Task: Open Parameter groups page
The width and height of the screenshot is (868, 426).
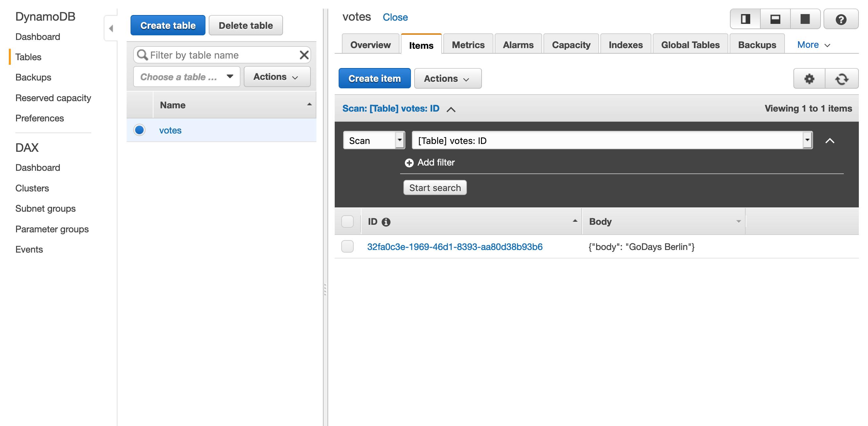Action: [52, 229]
